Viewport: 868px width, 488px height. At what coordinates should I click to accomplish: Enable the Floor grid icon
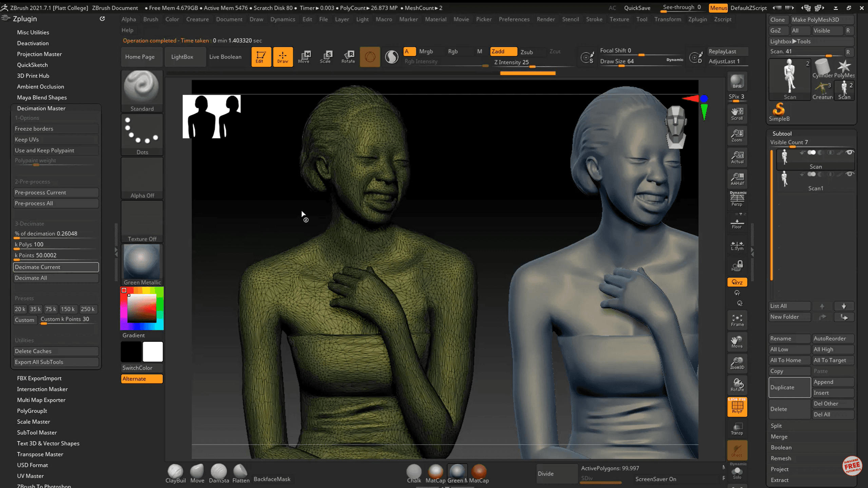(737, 223)
